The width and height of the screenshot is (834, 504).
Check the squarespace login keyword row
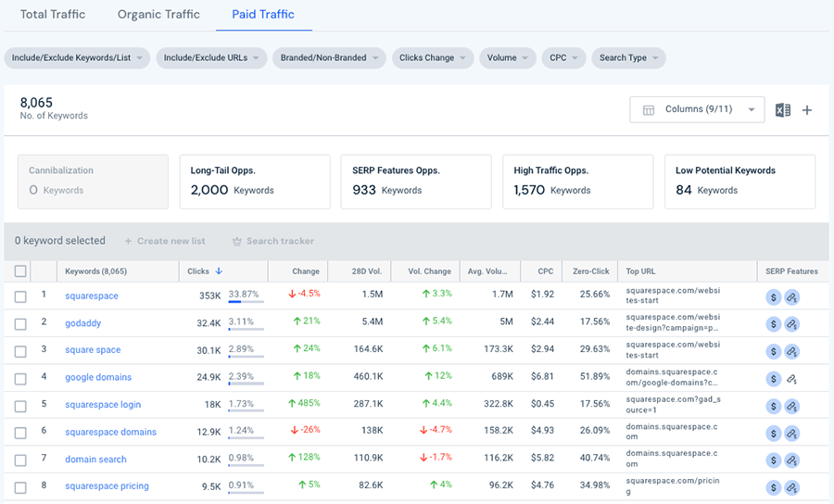20,406
